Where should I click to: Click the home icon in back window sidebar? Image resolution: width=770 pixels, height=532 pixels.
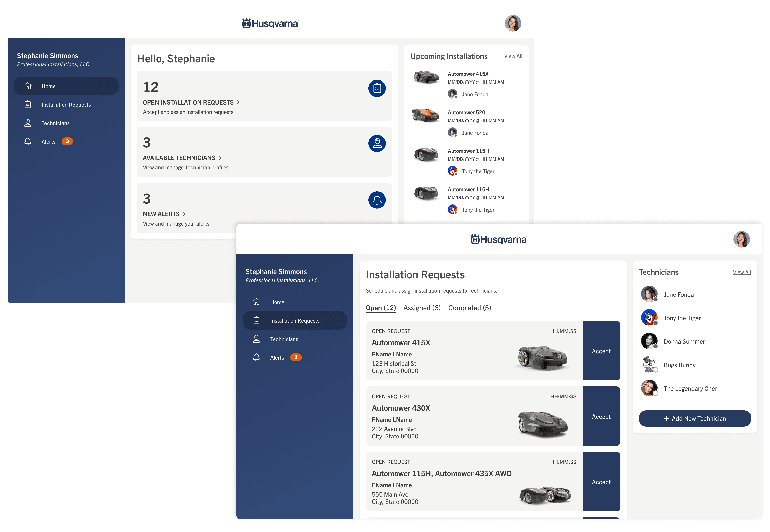[28, 86]
